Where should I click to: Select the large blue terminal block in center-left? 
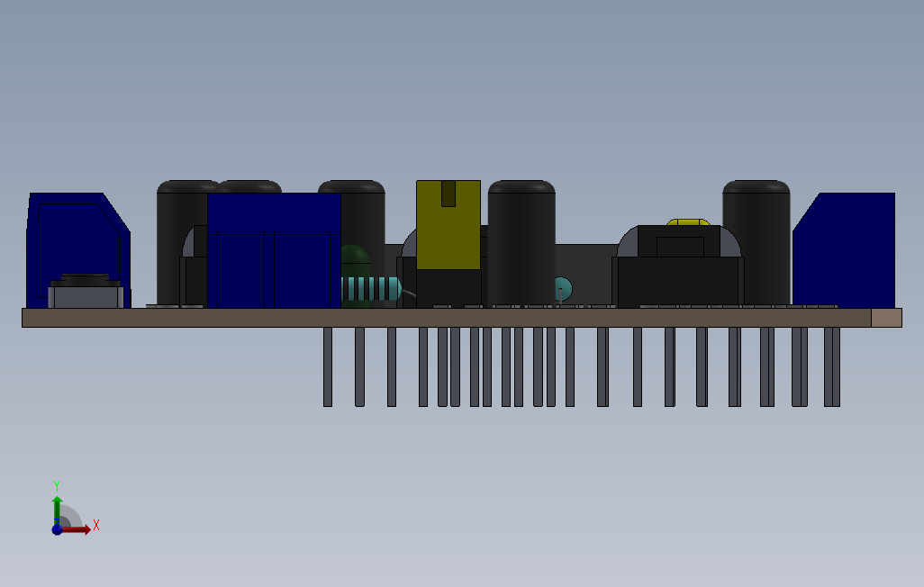pyautogui.click(x=274, y=250)
